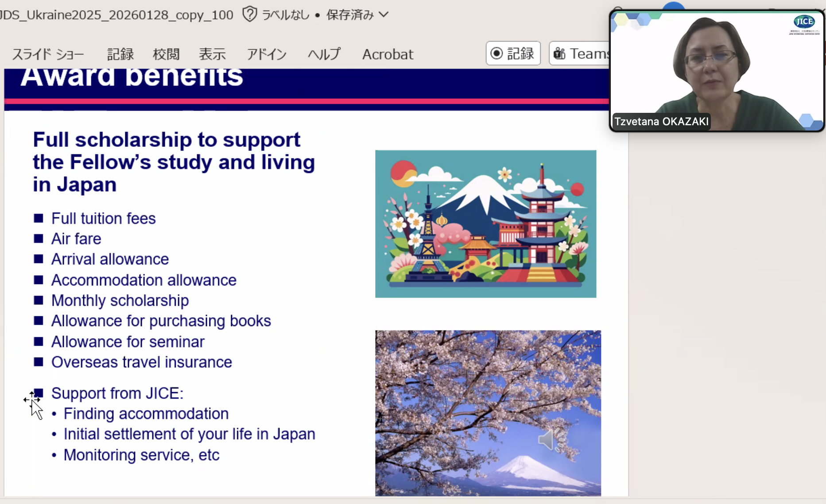This screenshot has width=826, height=504.
Task: Click the Tzvetana OKAZAKI video thumbnail
Action: point(716,71)
